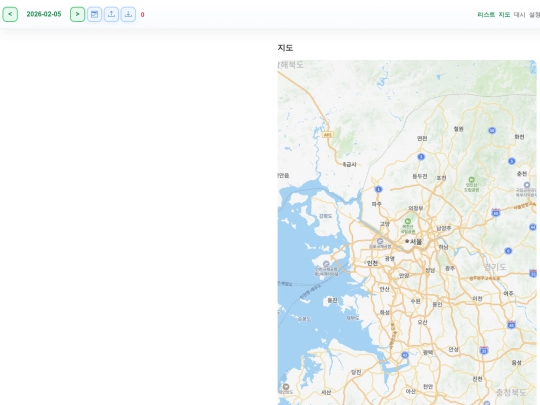540x405 pixels.
Task: Click the 고양 label on map
Action: [385, 224]
